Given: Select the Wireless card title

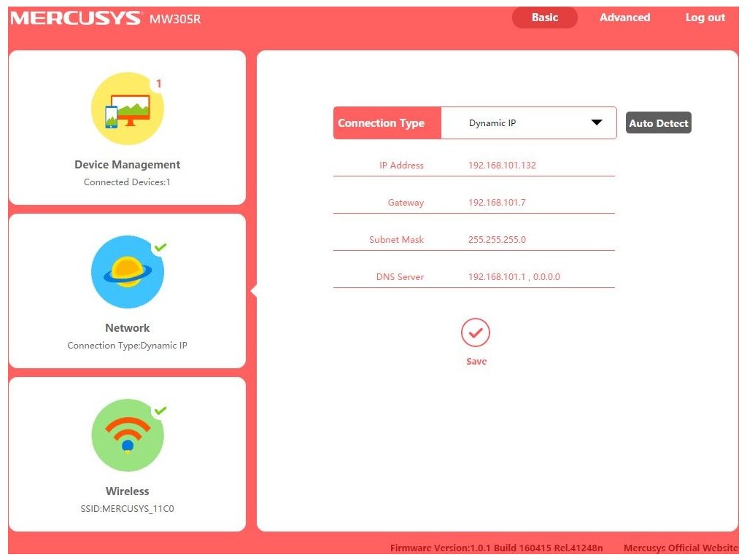Looking at the screenshot, I should [x=127, y=491].
